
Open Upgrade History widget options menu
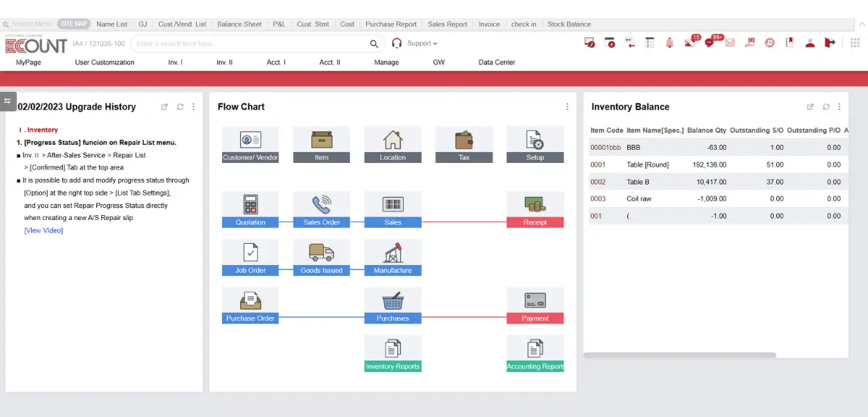(x=193, y=106)
